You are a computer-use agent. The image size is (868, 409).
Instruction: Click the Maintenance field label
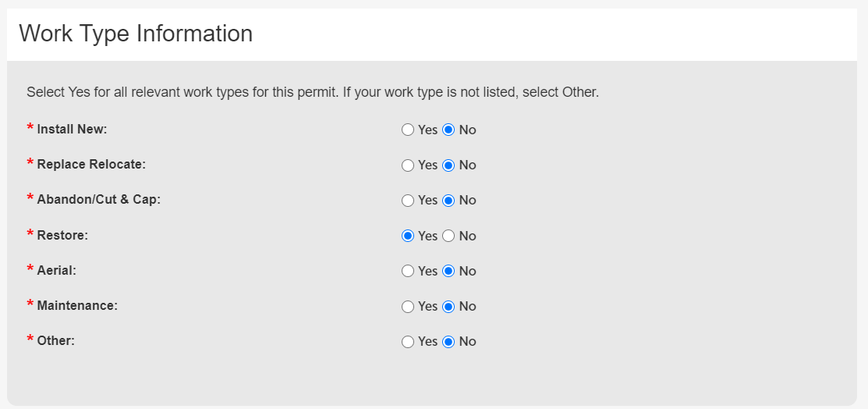(77, 306)
